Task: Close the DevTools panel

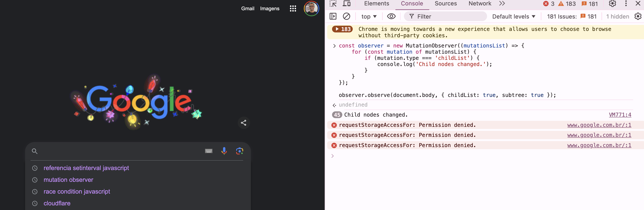Action: pos(638,3)
